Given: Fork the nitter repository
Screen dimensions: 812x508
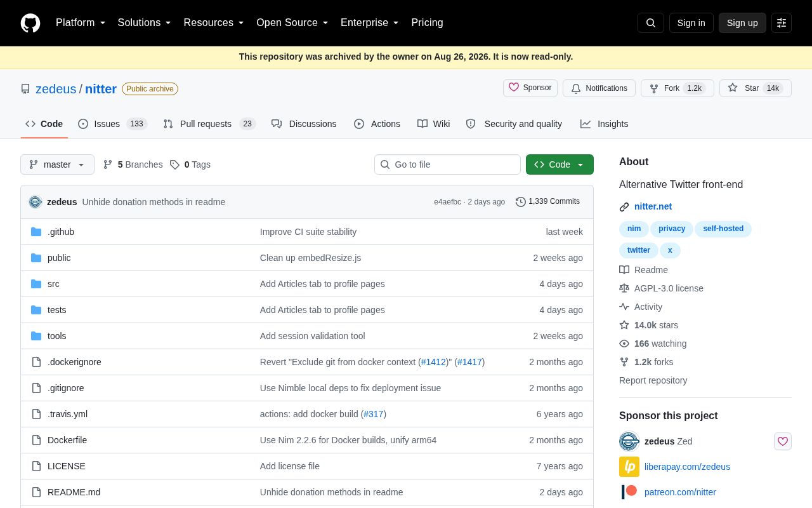Looking at the screenshot, I should pos(678,88).
